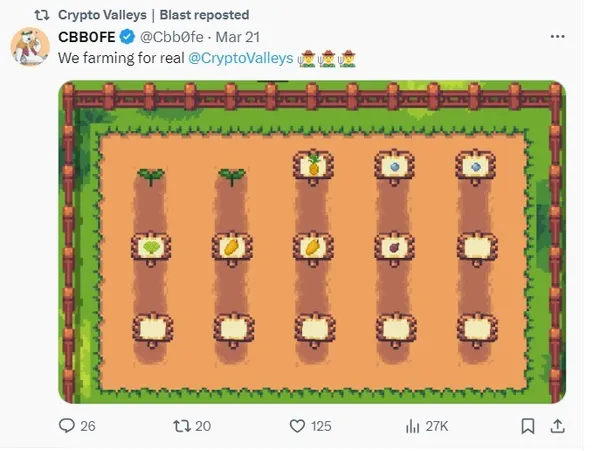
Task: Open Crypto Valleys | Blast reposted label
Action: point(153,15)
